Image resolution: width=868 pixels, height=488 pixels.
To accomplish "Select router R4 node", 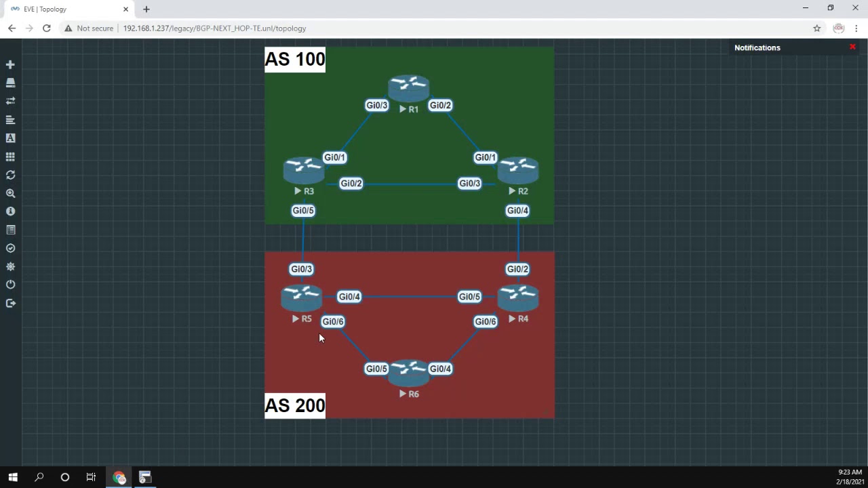I will 518,298.
